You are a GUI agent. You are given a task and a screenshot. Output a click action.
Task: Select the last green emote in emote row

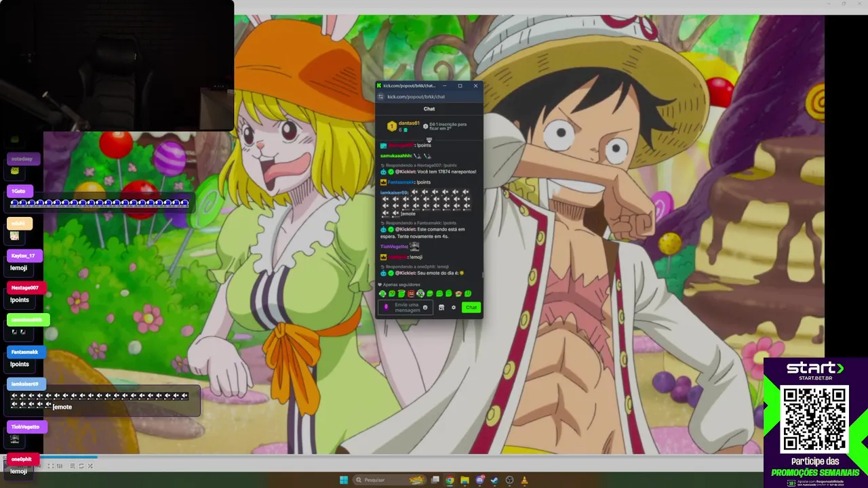click(x=468, y=293)
